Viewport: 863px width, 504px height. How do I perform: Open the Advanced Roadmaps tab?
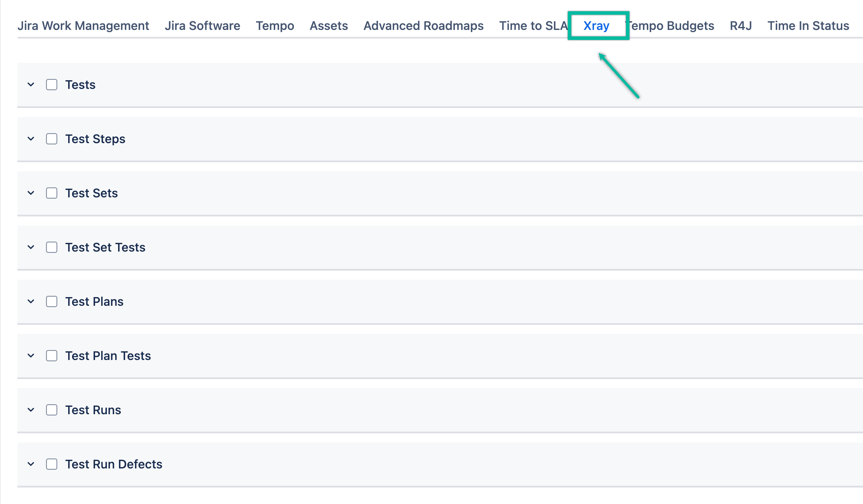423,26
